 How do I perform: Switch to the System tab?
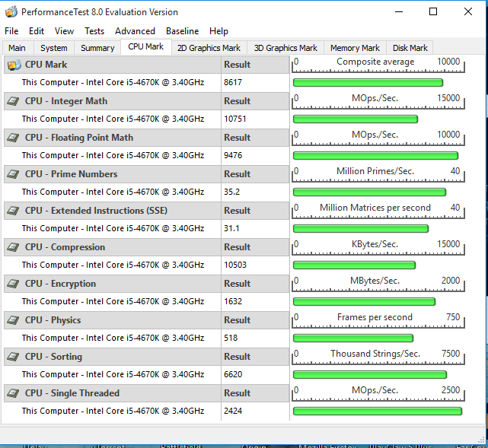tap(54, 48)
